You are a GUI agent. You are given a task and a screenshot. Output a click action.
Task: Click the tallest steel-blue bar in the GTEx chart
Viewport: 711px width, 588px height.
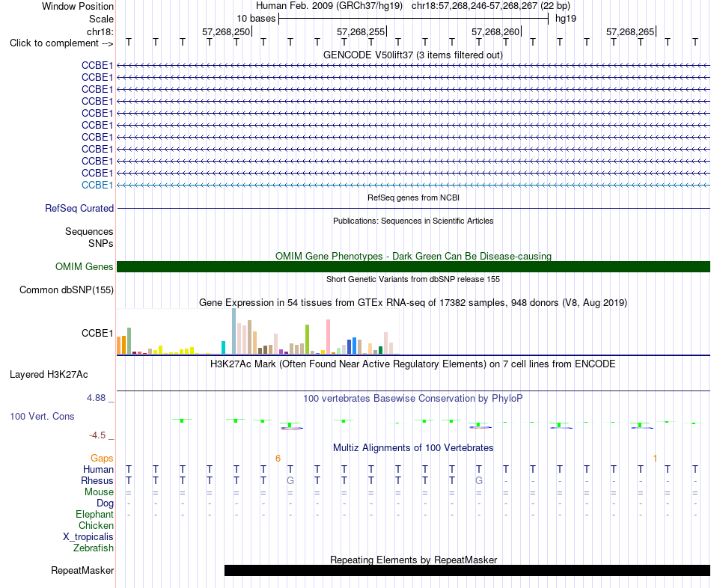pos(234,331)
